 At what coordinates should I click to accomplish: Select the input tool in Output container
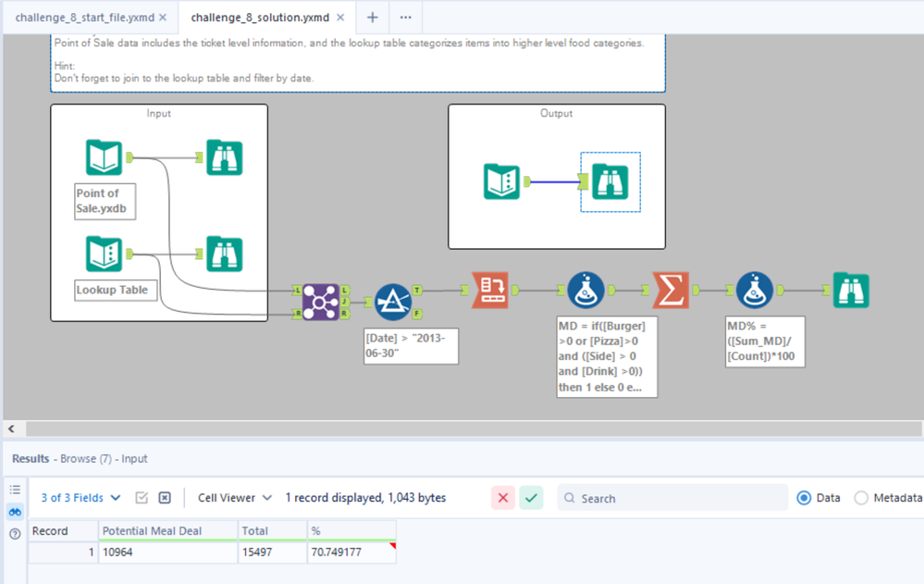coord(501,181)
